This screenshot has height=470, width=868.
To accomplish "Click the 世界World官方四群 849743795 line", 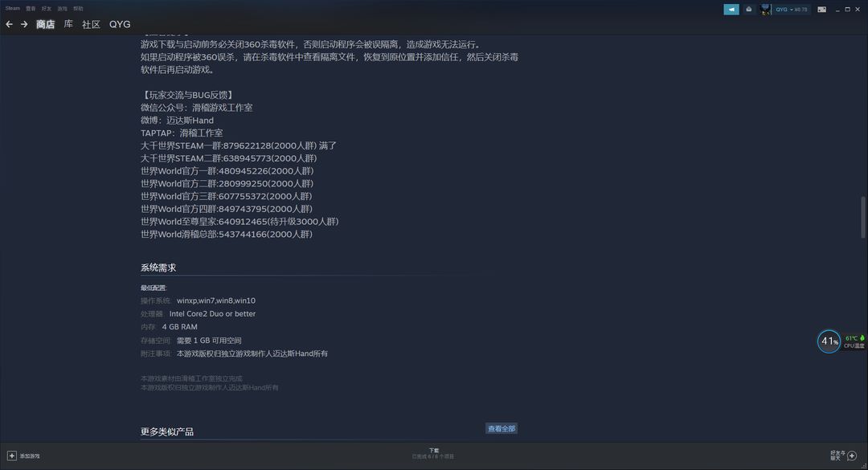I will [x=227, y=209].
